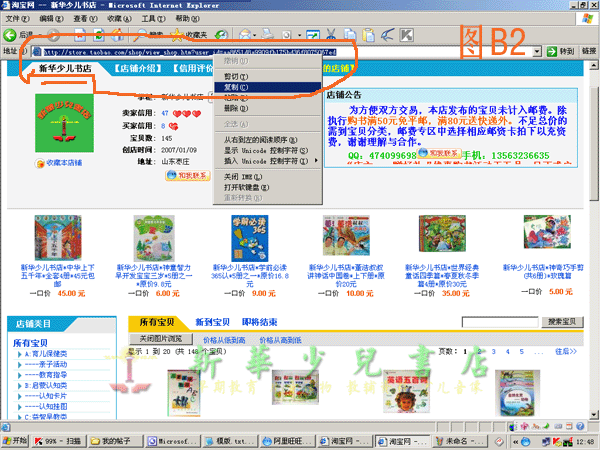Click the K icon in the toolbar
This screenshot has width=600, height=450.
(406, 35)
